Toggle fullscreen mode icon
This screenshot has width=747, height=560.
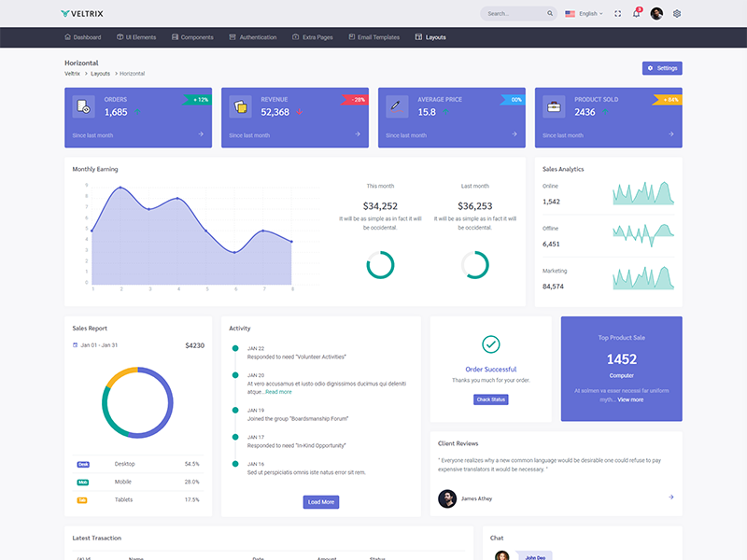(617, 14)
